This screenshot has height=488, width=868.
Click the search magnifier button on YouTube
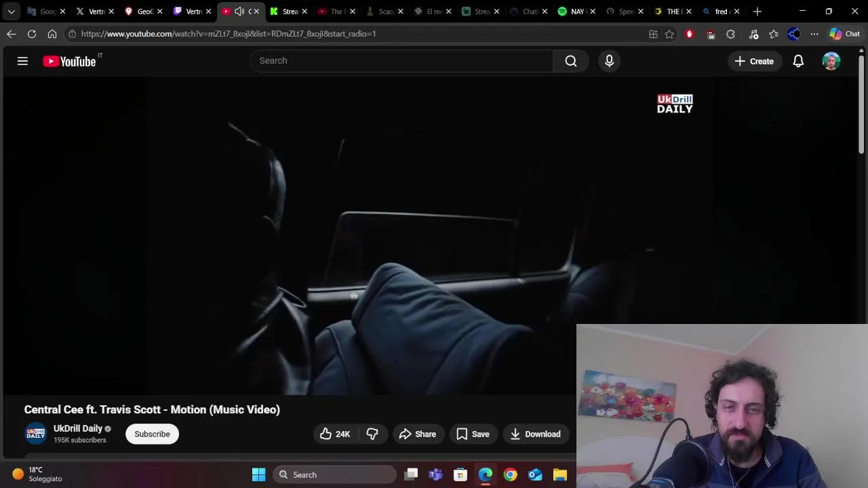pyautogui.click(x=571, y=61)
